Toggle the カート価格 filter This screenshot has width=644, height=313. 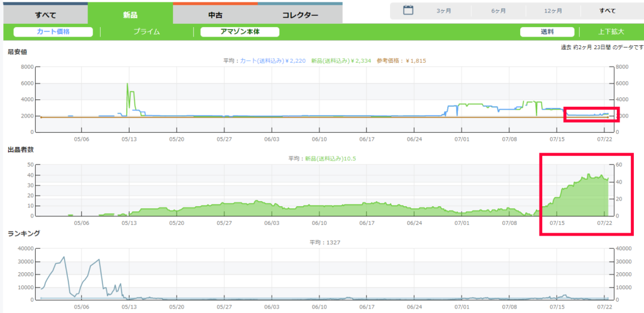point(53,32)
